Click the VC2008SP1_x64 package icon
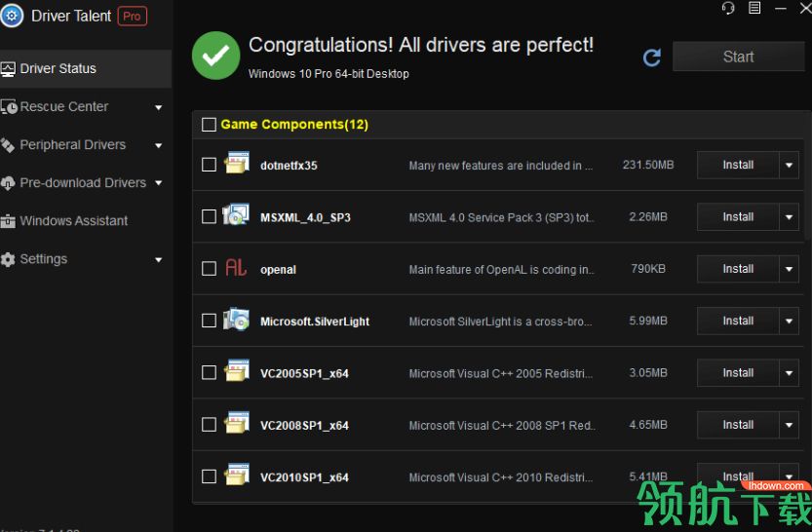Image resolution: width=812 pixels, height=532 pixels. (237, 422)
